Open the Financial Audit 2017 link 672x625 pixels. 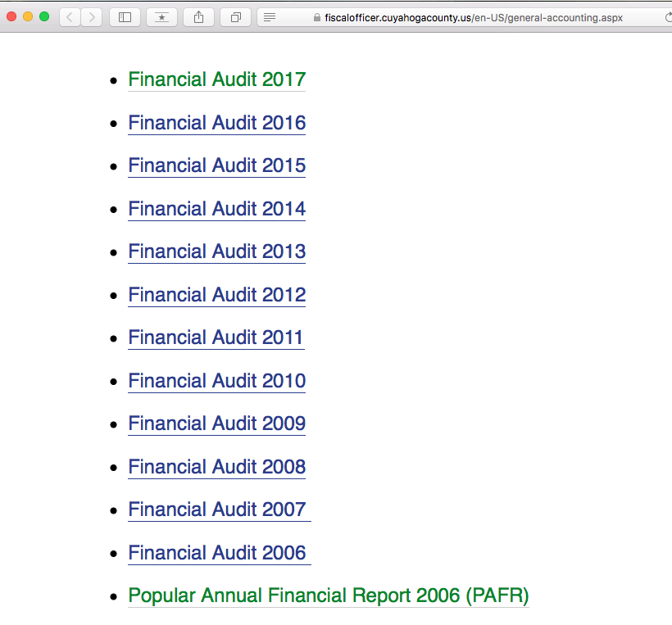coord(216,79)
